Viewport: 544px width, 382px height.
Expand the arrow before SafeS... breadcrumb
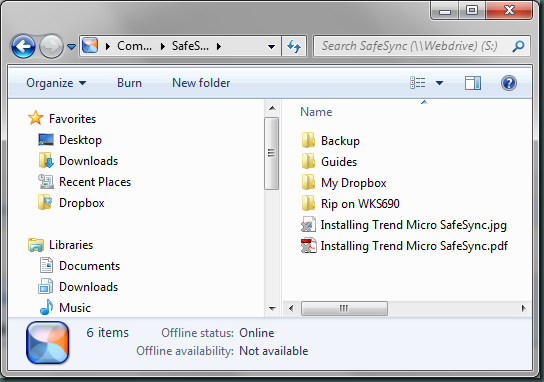(x=163, y=46)
